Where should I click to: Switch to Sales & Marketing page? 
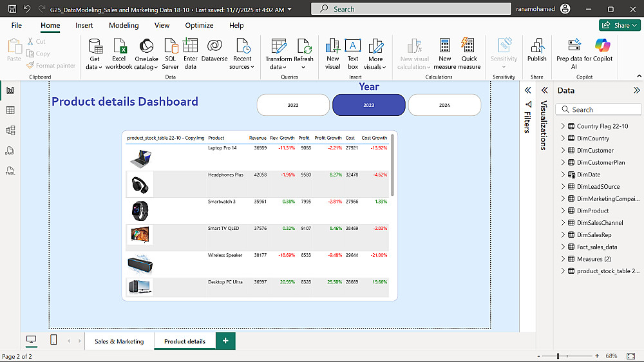119,341
